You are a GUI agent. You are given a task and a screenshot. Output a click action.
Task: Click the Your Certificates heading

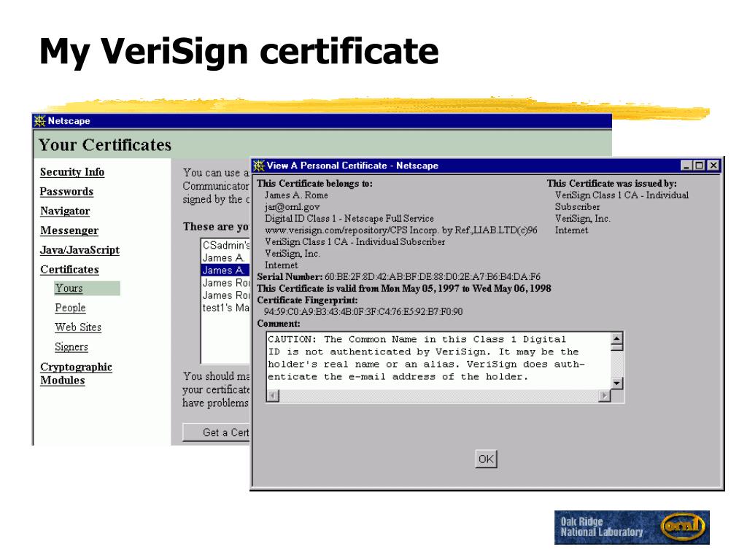tap(105, 145)
